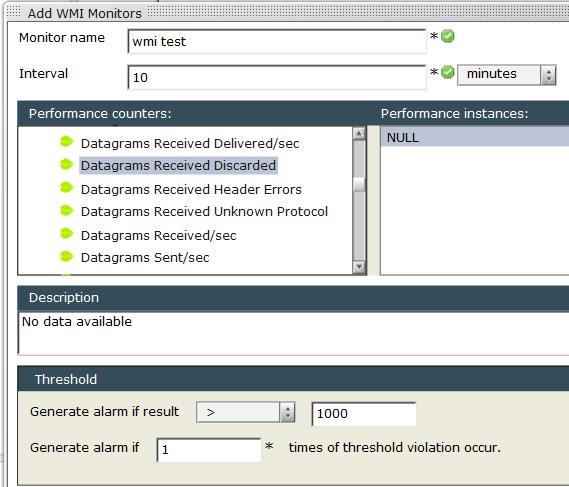Click green icon beside Datagrams Received Discarded
569x487 pixels.
coord(66,164)
